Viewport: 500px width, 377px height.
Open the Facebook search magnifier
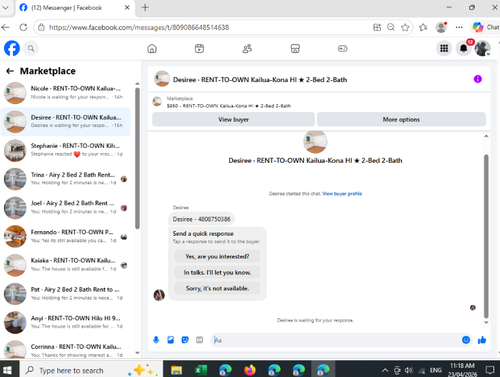31,48
